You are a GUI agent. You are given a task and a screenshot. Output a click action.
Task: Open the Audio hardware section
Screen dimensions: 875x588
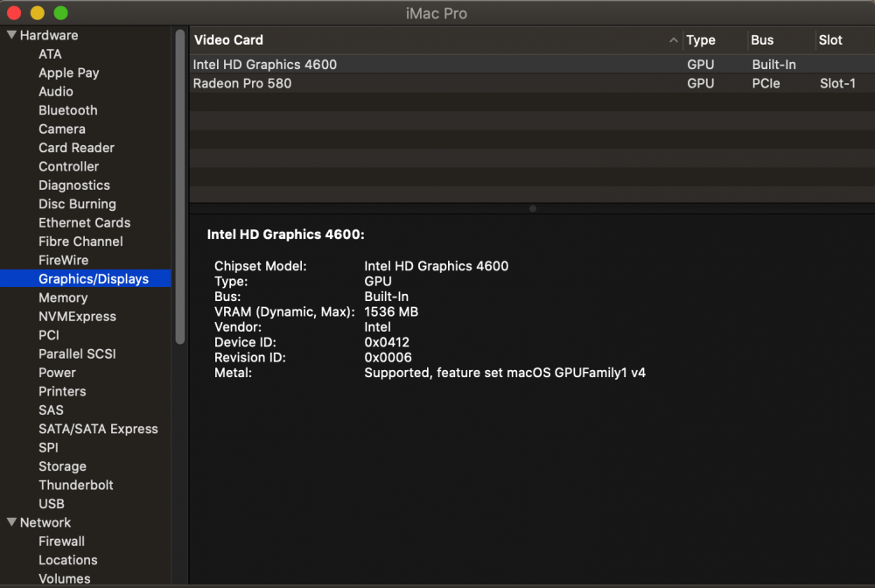[x=56, y=91]
